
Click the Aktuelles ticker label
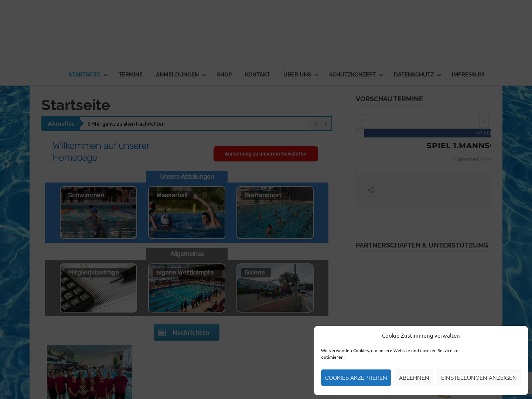pyautogui.click(x=61, y=123)
